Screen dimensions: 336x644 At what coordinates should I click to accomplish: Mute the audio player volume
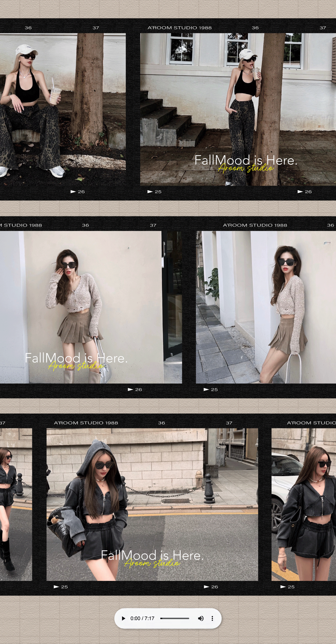click(201, 618)
